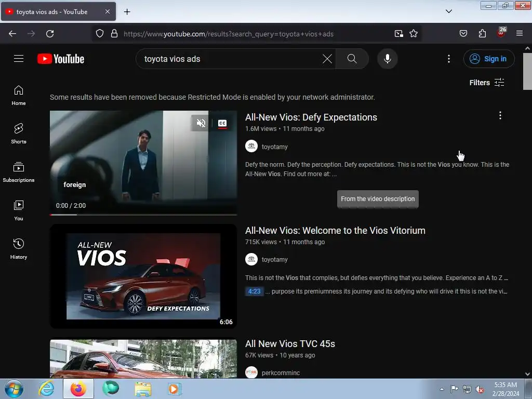Go to Home in sidebar
Image resolution: width=532 pixels, height=399 pixels.
point(19,96)
